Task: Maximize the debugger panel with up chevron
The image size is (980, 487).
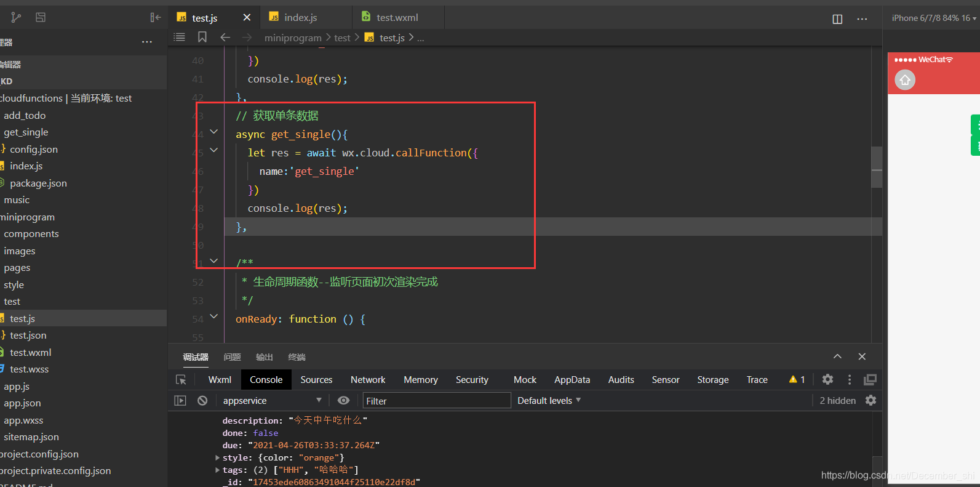Action: coord(837,356)
